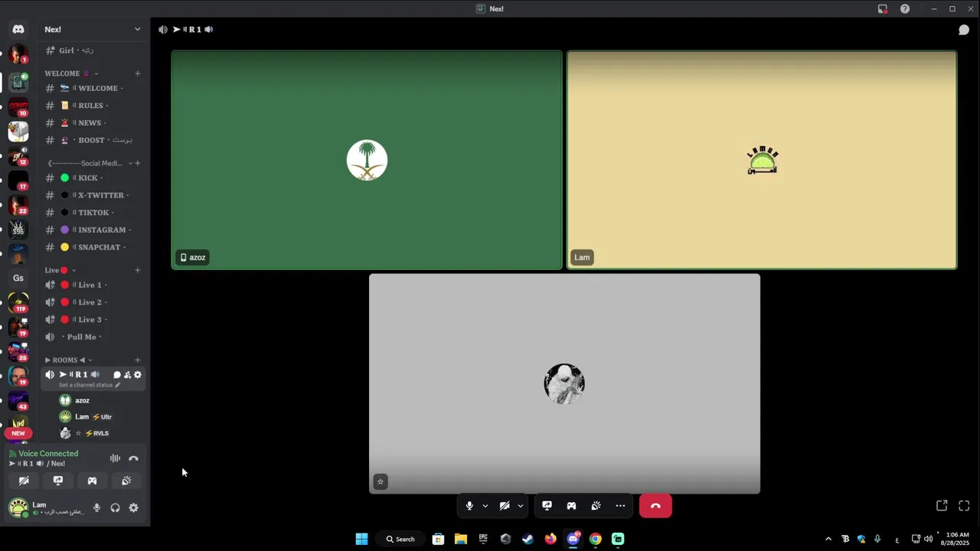Screen dimensions: 980x551
Task: Join the Live 1 voice channel
Action: point(93,285)
